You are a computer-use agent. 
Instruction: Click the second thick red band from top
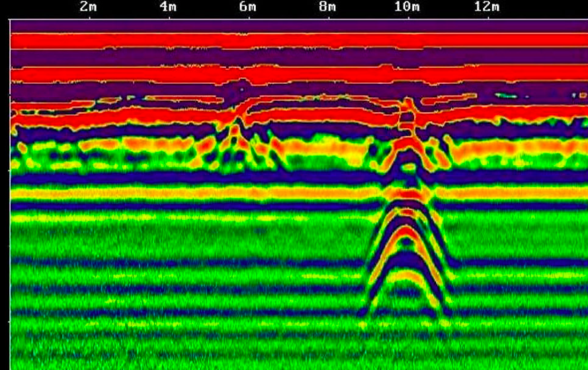(165, 75)
